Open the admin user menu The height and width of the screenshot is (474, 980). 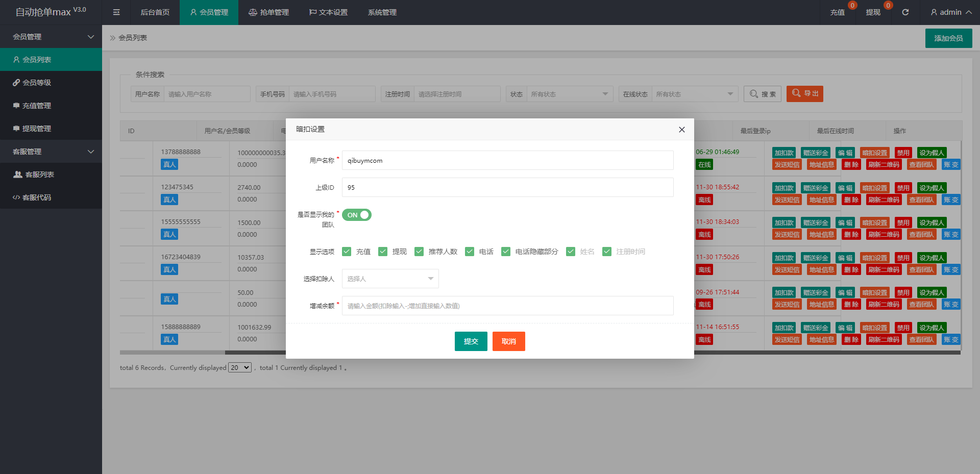(x=951, y=12)
